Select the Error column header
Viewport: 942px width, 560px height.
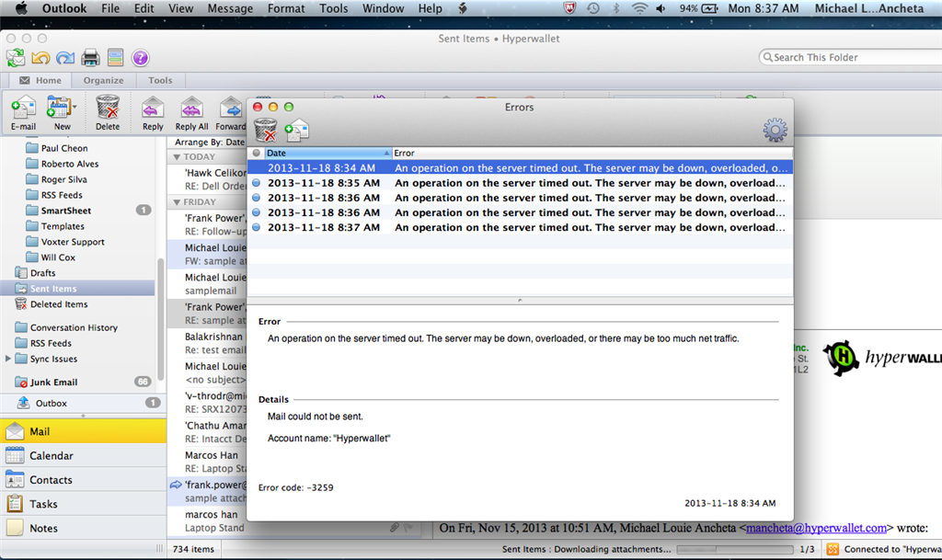click(592, 153)
